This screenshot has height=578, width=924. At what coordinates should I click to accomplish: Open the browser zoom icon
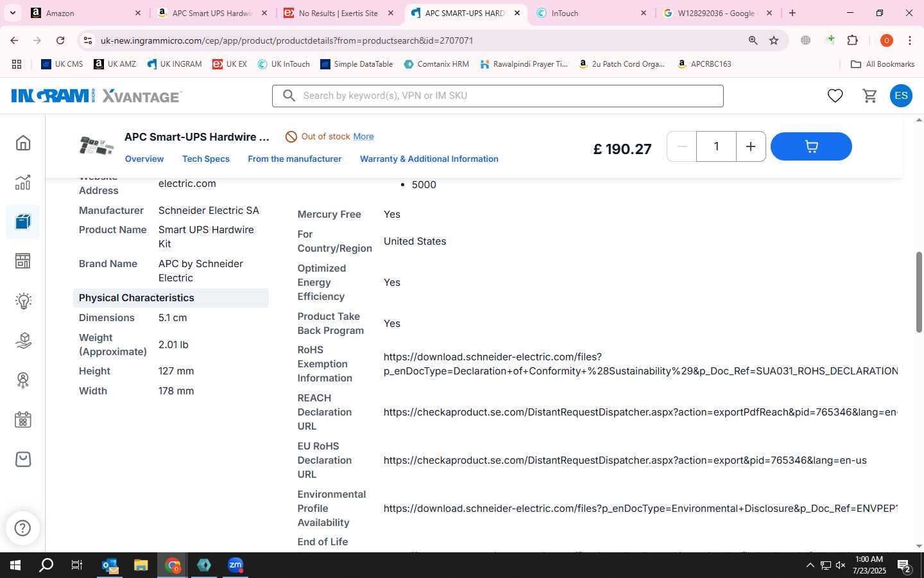tap(753, 40)
